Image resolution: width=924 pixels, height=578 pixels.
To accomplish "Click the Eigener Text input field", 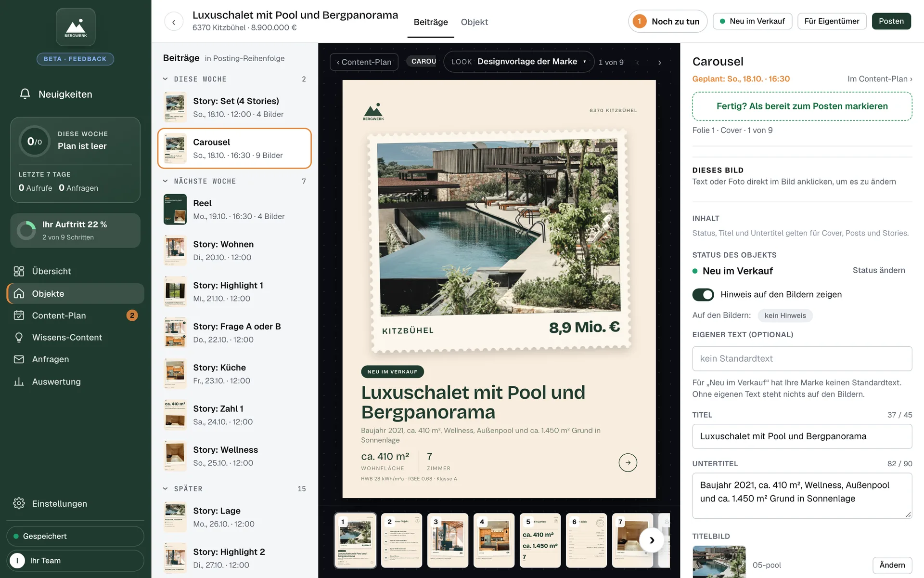I will (802, 359).
